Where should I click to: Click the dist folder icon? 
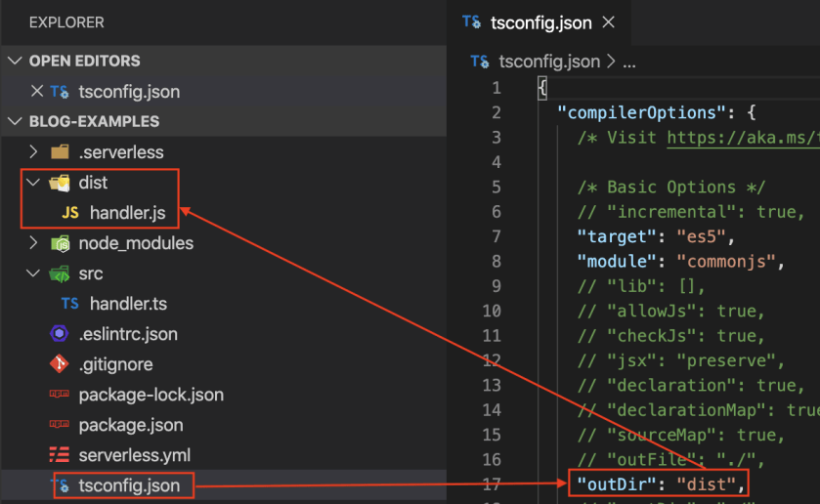60,183
